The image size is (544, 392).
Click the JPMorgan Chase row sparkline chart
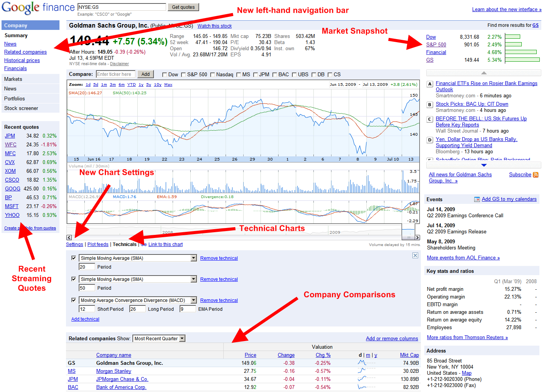coord(367,379)
